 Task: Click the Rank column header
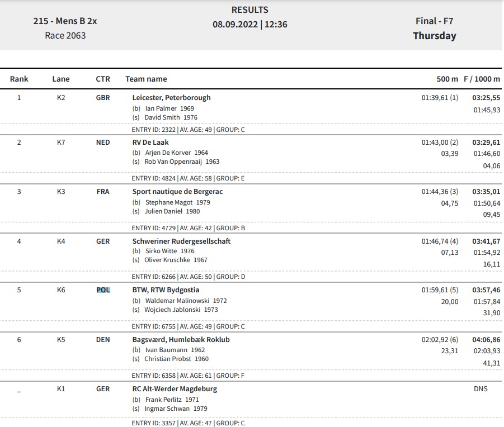pyautogui.click(x=19, y=79)
